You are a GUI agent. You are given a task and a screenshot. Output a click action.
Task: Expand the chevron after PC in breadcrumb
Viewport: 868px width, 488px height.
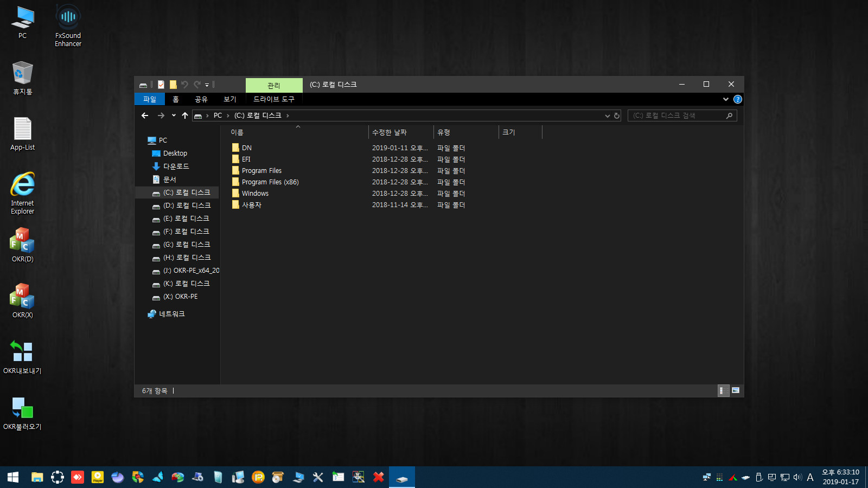click(x=228, y=115)
